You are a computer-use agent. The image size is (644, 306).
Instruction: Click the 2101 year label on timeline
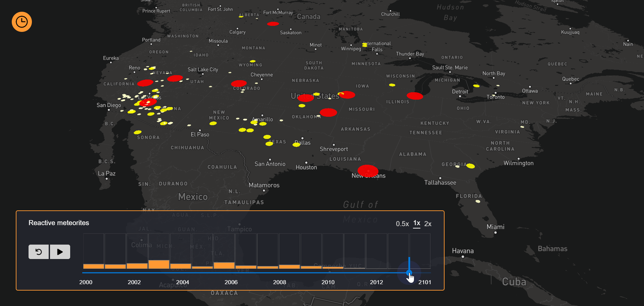[425, 282]
